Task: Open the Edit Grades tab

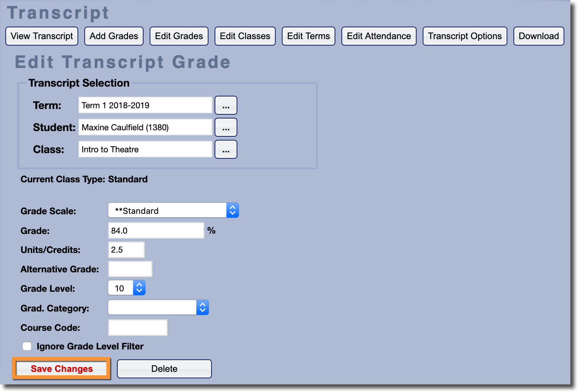Action: point(179,36)
